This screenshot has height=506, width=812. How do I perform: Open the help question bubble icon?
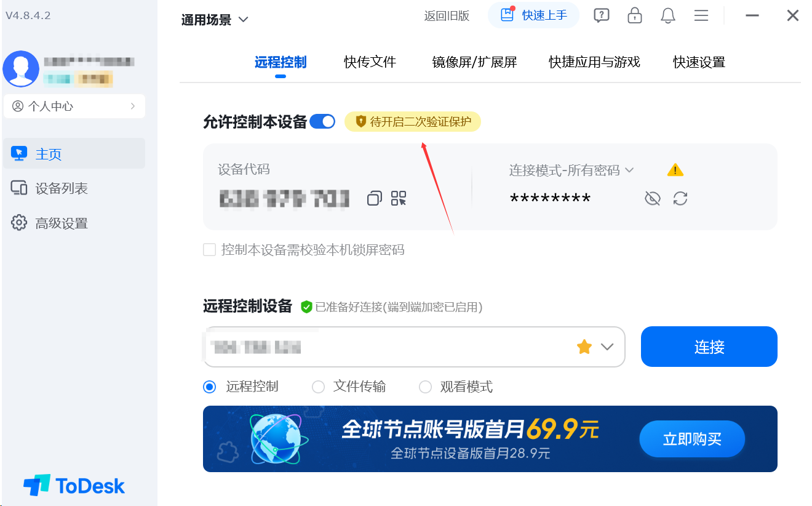click(x=602, y=15)
